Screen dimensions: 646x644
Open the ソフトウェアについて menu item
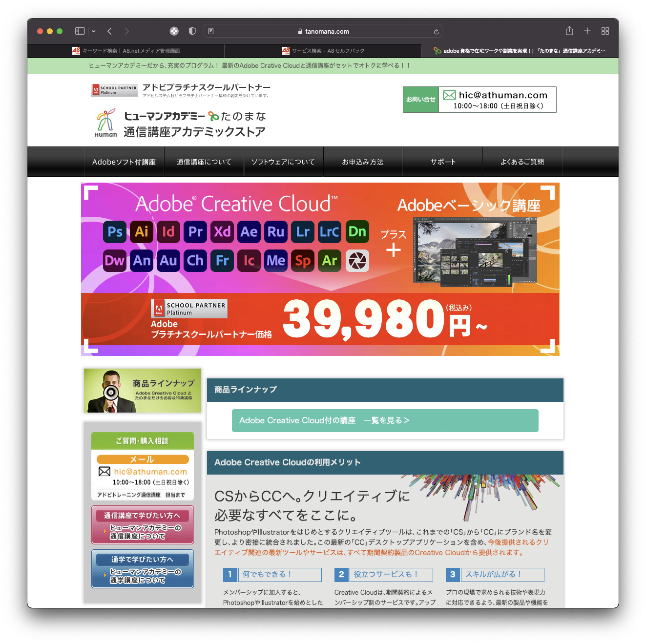pyautogui.click(x=283, y=162)
